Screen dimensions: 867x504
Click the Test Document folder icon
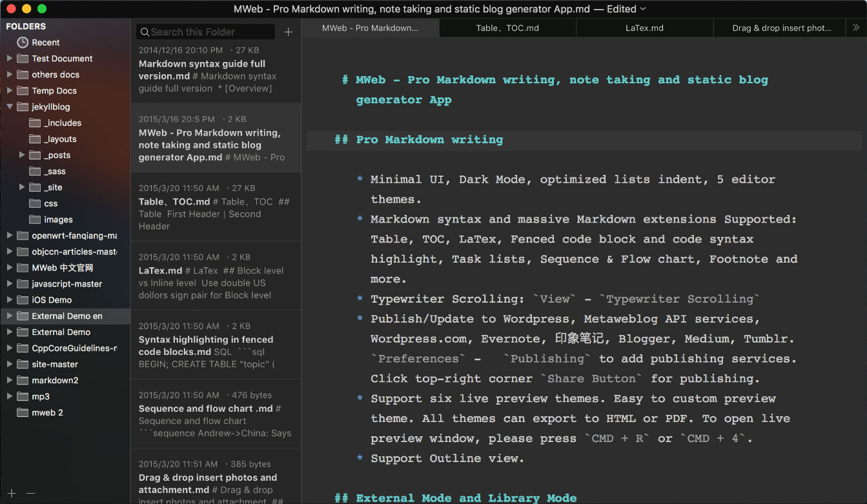(23, 59)
